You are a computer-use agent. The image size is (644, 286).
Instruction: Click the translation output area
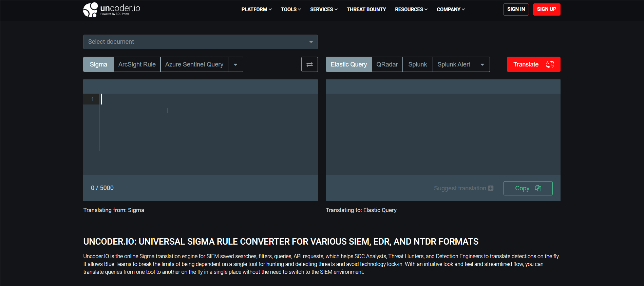tap(443, 134)
